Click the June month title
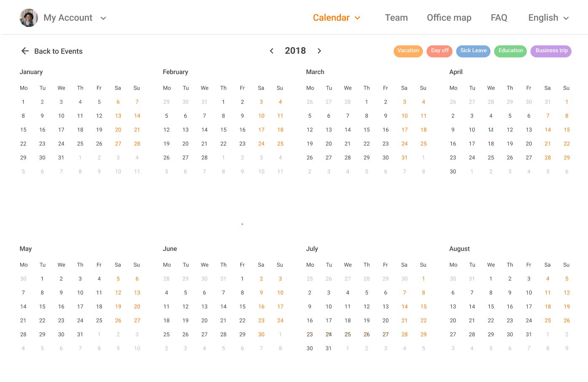Image resolution: width=588 pixels, height=382 pixels. coord(170,249)
